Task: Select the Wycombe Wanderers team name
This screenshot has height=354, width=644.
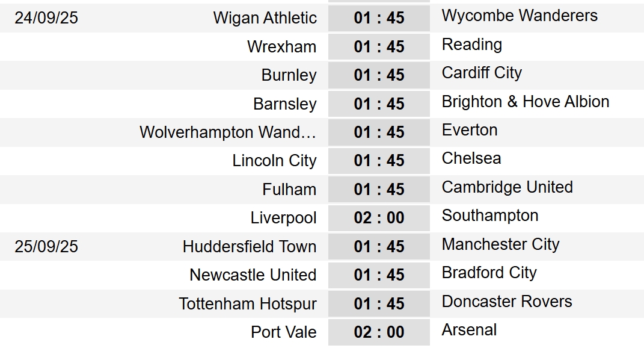Action: 520,16
